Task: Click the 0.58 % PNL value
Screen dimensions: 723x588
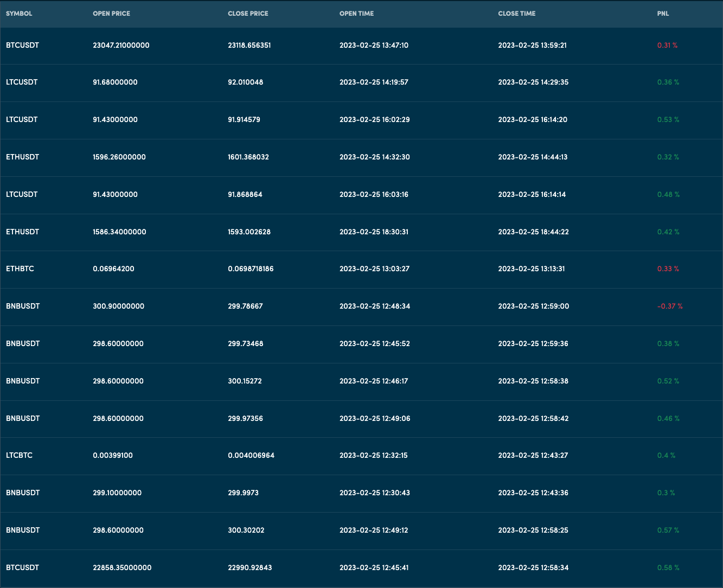Action: pyautogui.click(x=668, y=567)
